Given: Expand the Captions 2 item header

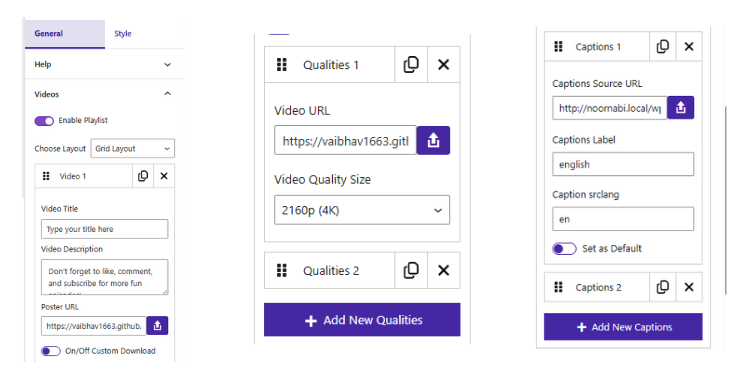Looking at the screenshot, I should [x=598, y=287].
